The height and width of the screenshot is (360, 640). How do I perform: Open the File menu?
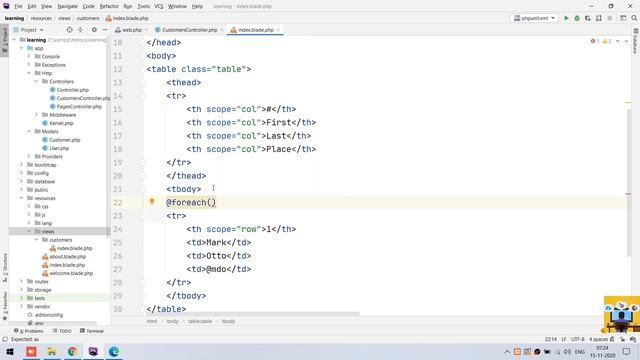point(18,6)
